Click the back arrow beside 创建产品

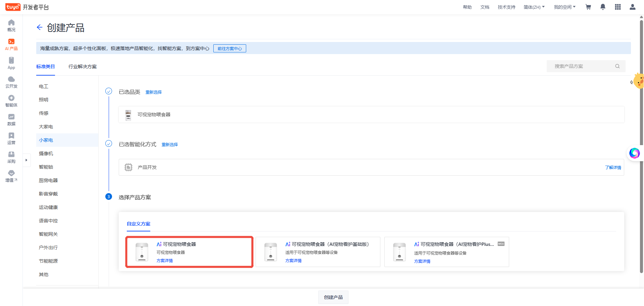coord(40,28)
